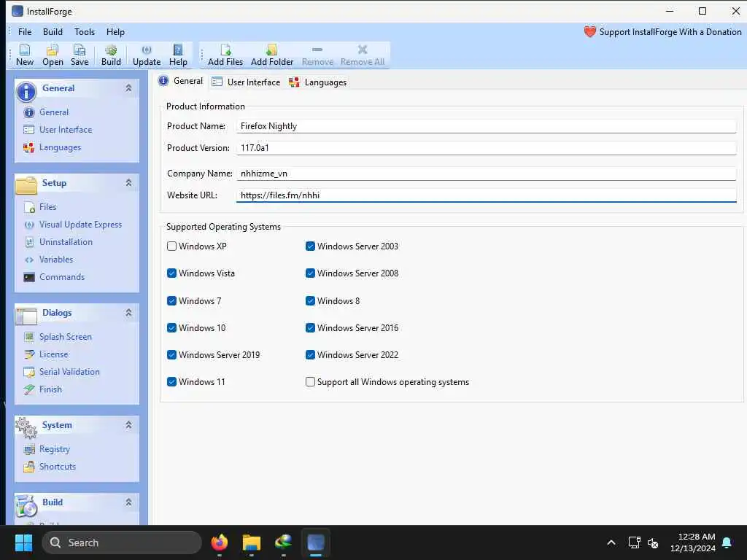Uncheck Windows 7
Screen dimensions: 747x560
(x=172, y=301)
